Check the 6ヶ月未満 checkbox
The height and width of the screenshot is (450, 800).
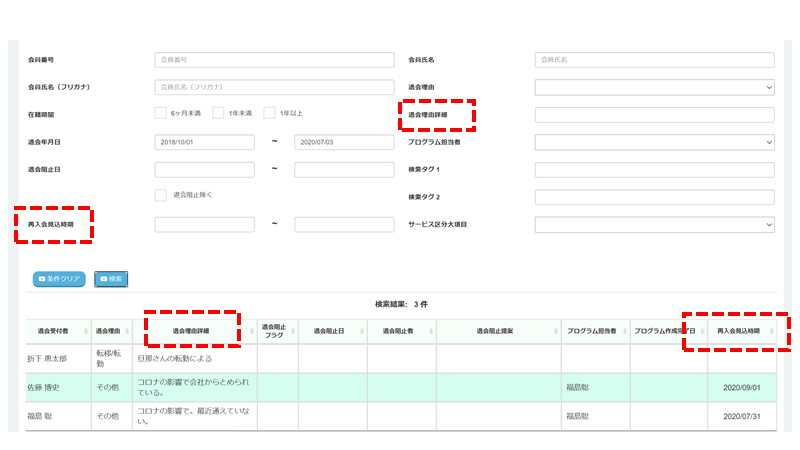161,114
